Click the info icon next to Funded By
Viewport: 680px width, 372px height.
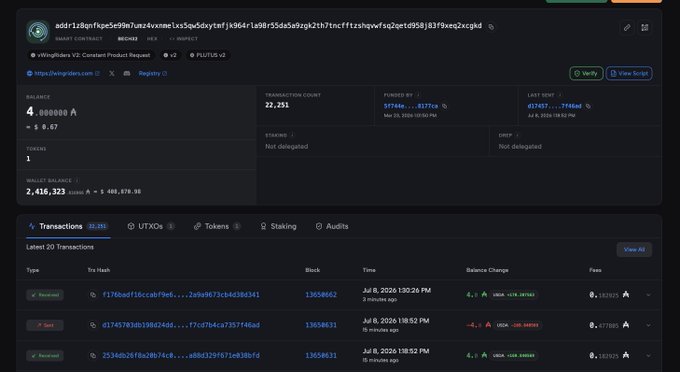tap(418, 95)
